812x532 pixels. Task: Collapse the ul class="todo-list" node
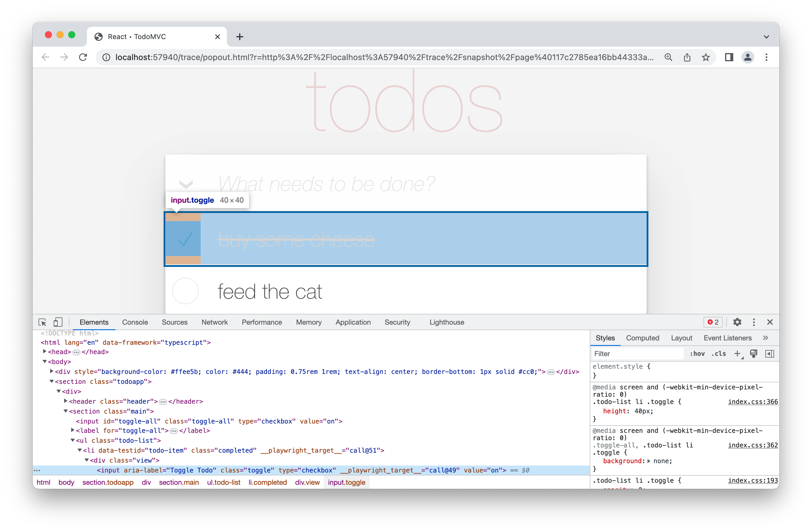click(x=72, y=440)
